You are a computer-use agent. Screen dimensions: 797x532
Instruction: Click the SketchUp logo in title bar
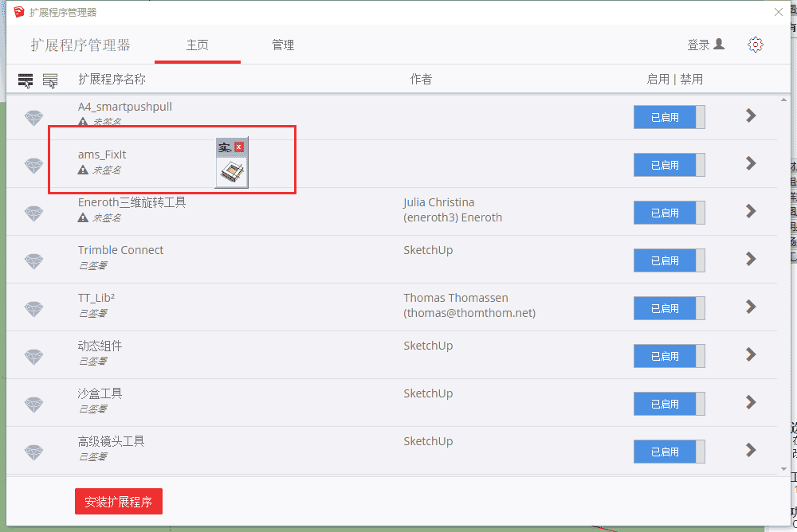[x=19, y=12]
